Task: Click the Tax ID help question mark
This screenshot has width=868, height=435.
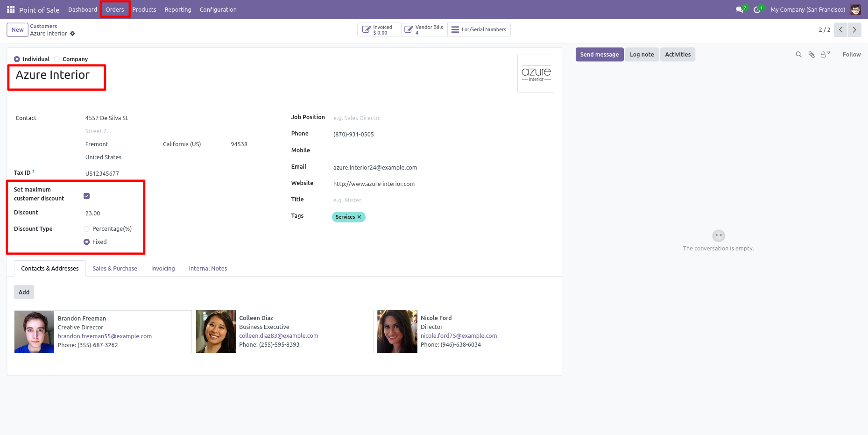Action: [x=33, y=171]
